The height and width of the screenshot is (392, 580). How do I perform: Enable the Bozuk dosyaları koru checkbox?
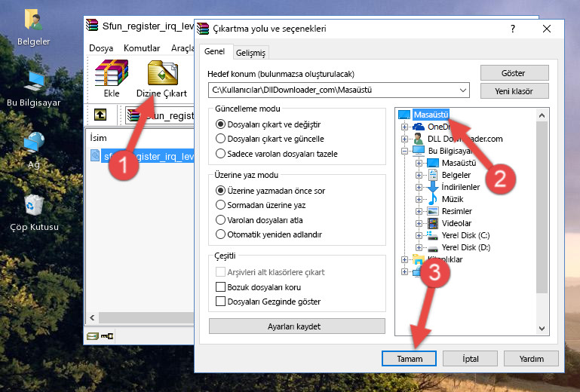(221, 287)
